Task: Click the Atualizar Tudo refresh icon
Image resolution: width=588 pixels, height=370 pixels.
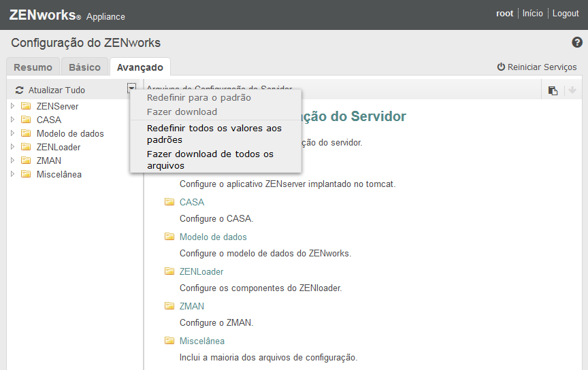Action: pos(19,90)
